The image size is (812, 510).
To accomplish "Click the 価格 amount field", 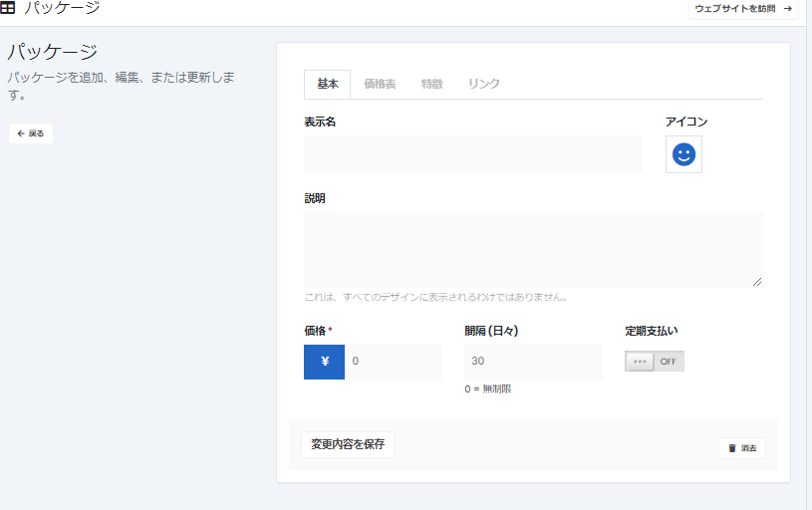I will tap(394, 362).
